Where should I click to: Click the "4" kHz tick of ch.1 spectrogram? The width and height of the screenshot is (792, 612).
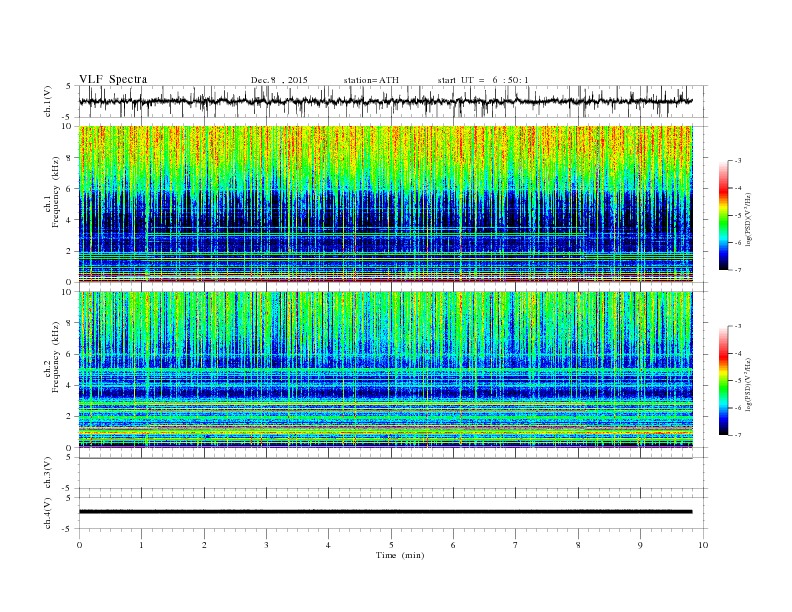tap(69, 220)
